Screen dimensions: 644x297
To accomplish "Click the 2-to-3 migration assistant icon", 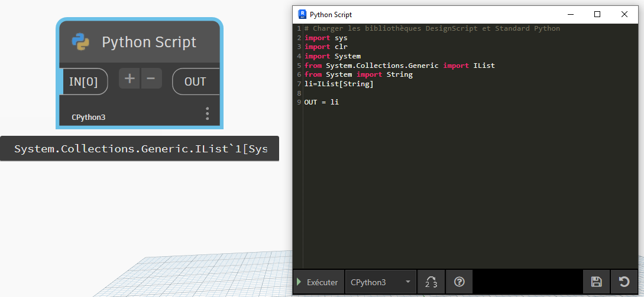I will [x=431, y=282].
